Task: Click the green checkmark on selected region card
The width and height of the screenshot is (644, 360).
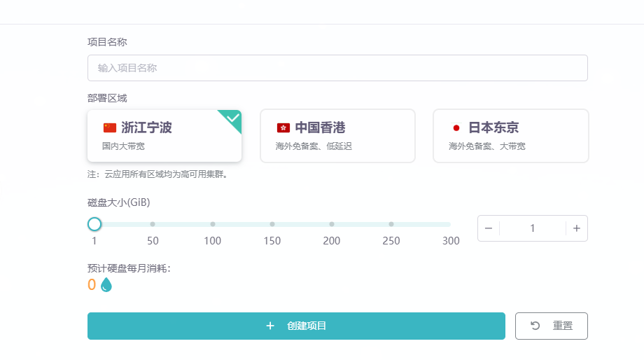Action: click(233, 118)
